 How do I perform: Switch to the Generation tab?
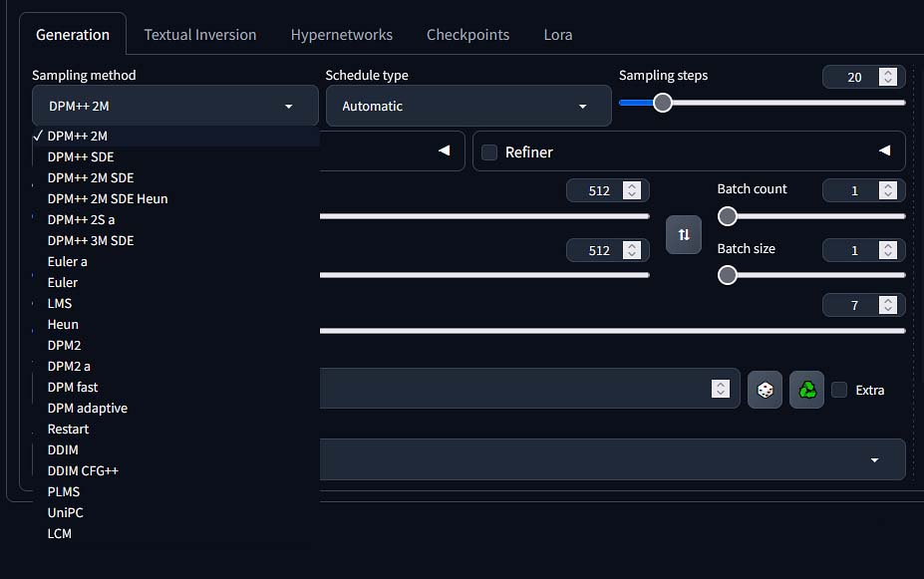click(x=73, y=35)
